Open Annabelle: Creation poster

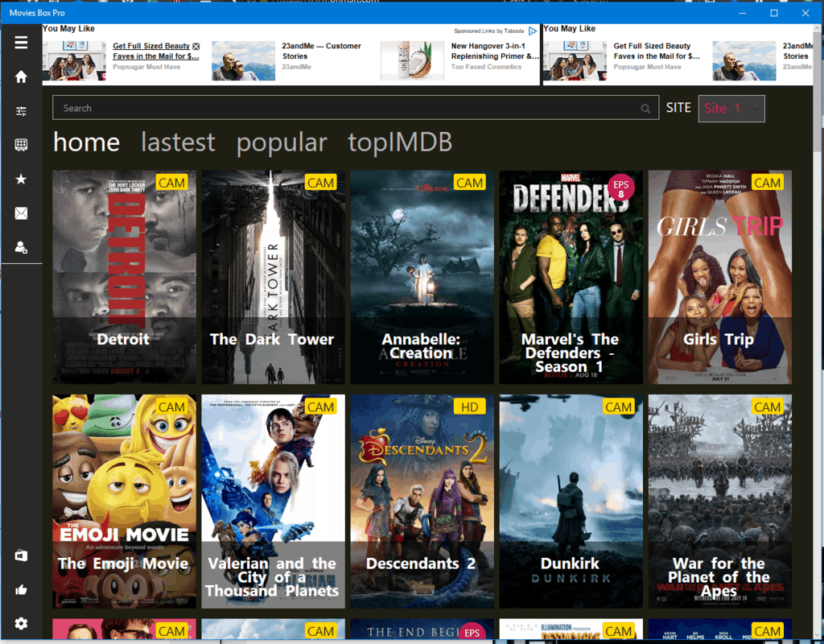tap(422, 277)
